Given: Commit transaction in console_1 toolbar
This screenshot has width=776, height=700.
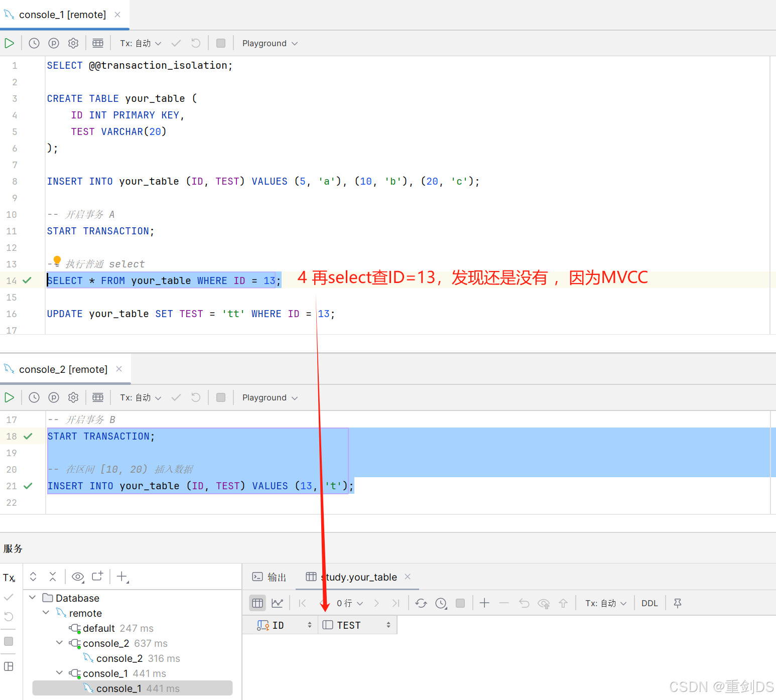Looking at the screenshot, I should (176, 43).
